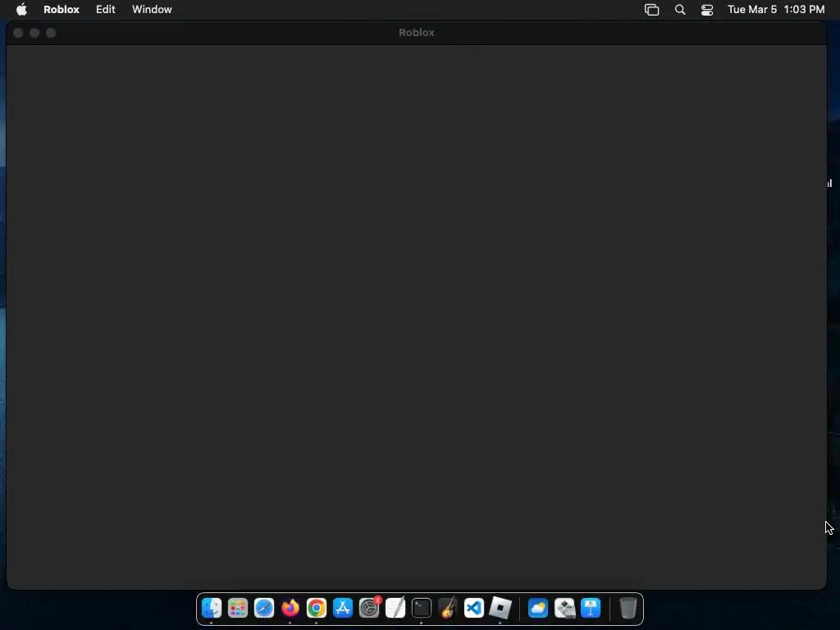Open the Edit menu
840x630 pixels.
point(106,10)
